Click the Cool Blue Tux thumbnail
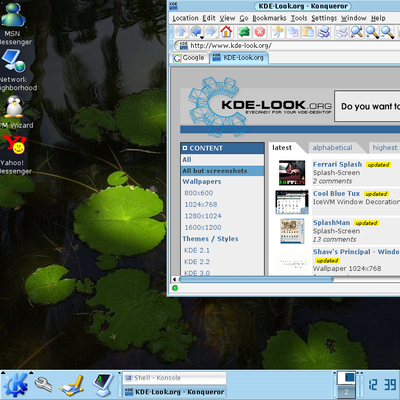Image resolution: width=400 pixels, height=400 pixels. click(292, 202)
